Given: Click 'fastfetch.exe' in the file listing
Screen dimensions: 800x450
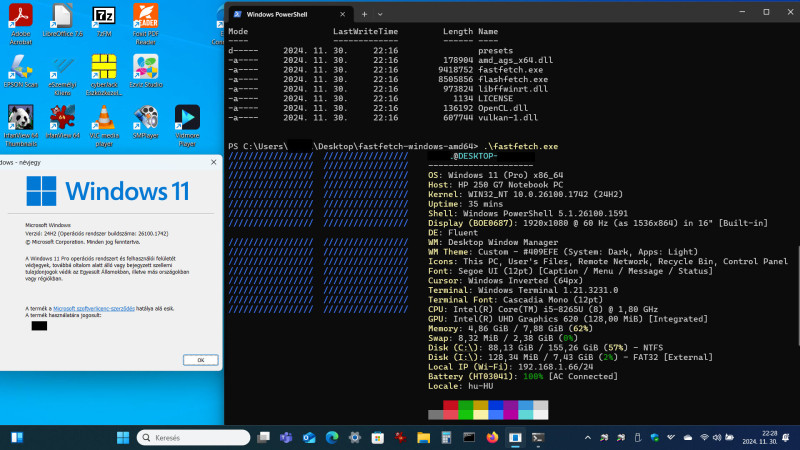Looking at the screenshot, I should point(510,70).
